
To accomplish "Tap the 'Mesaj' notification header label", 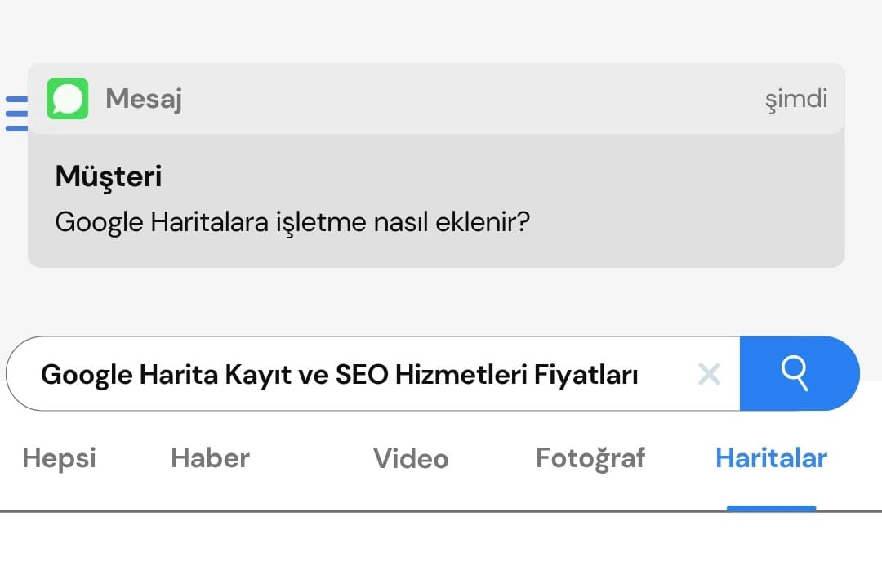I will pyautogui.click(x=144, y=99).
